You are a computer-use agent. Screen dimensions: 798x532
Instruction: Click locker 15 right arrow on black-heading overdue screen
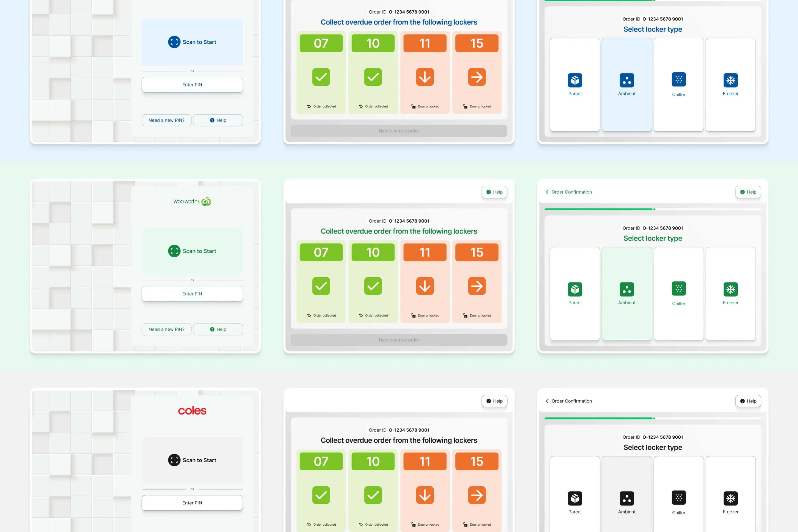point(477,495)
